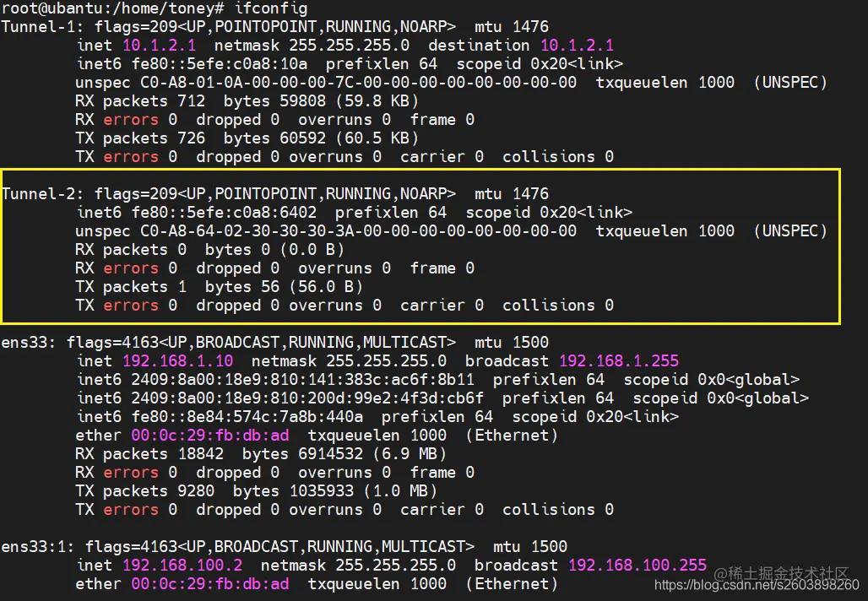The width and height of the screenshot is (868, 601).
Task: Click the "(1.0 MB)" size text
Action: 400,491
